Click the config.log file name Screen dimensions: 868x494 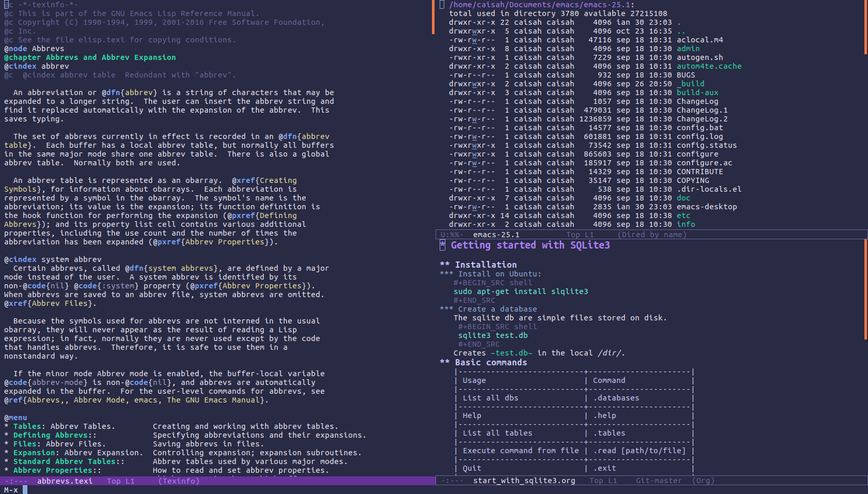(x=700, y=136)
